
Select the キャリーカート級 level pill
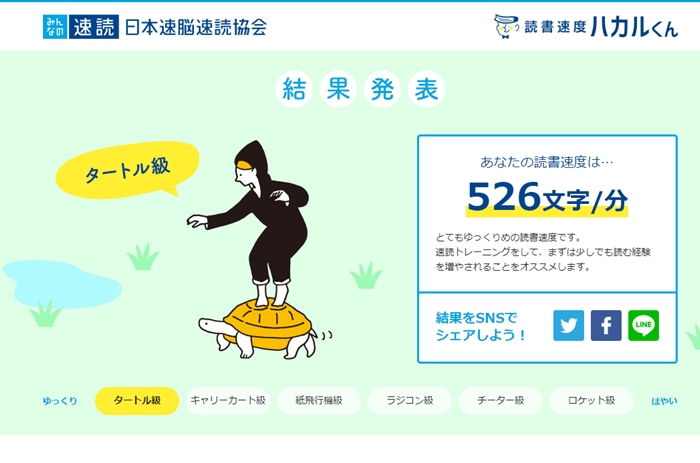coord(228,400)
